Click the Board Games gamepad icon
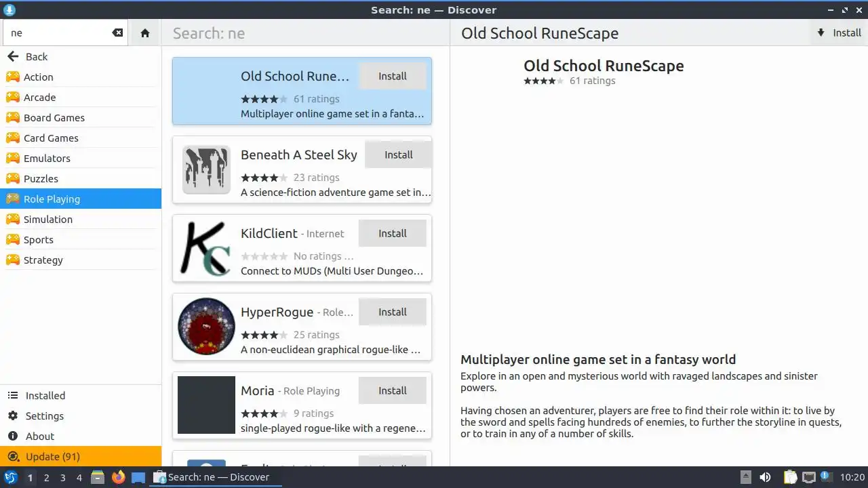The image size is (868, 488). [x=12, y=117]
